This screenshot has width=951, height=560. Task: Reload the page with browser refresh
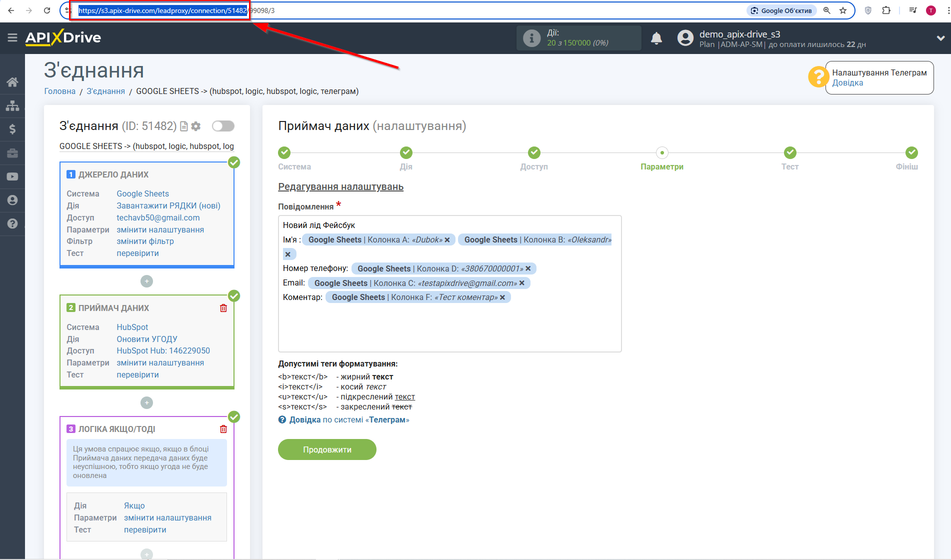click(47, 10)
